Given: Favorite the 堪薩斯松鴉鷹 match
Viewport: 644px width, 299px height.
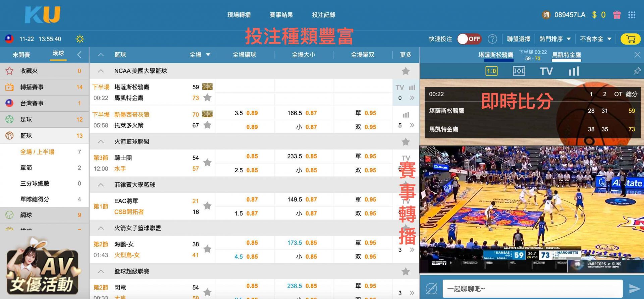Looking at the screenshot, I should tap(208, 98).
